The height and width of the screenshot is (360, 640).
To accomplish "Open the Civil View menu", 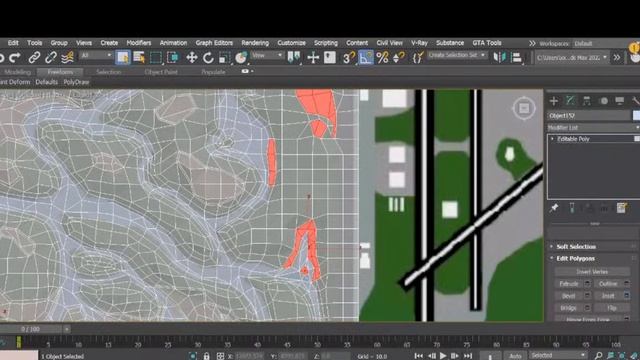I will pyautogui.click(x=389, y=43).
